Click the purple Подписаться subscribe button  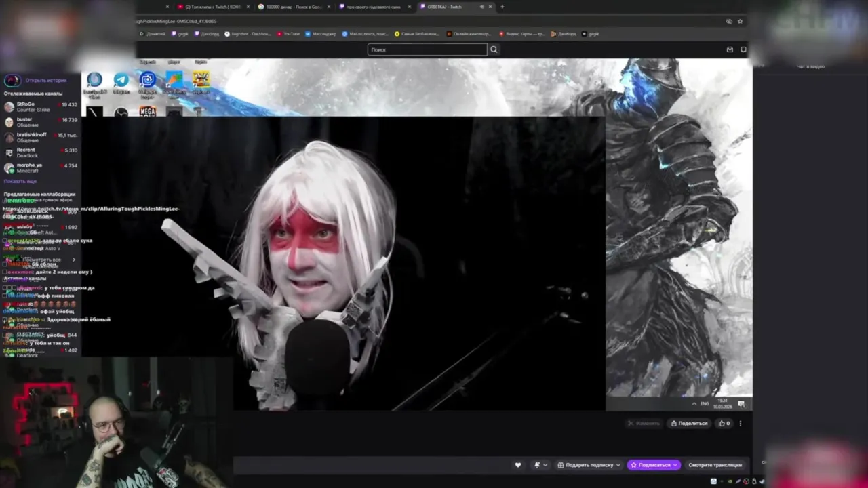[654, 465]
